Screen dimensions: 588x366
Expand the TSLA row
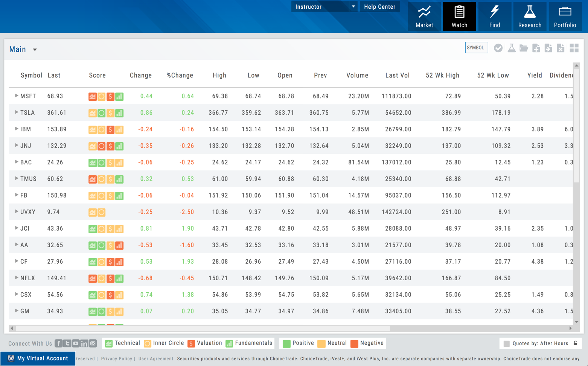[x=17, y=112]
